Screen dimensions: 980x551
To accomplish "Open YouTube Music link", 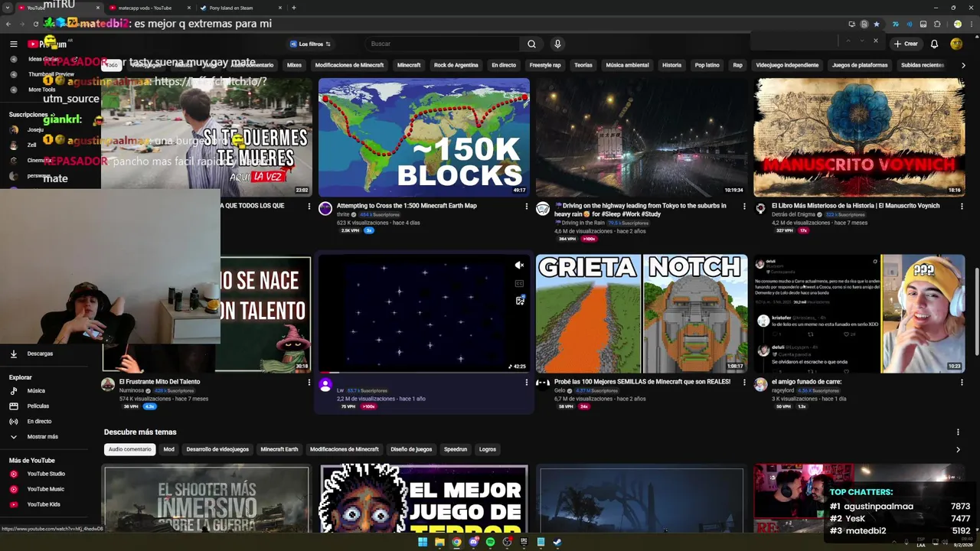I will tap(45, 489).
